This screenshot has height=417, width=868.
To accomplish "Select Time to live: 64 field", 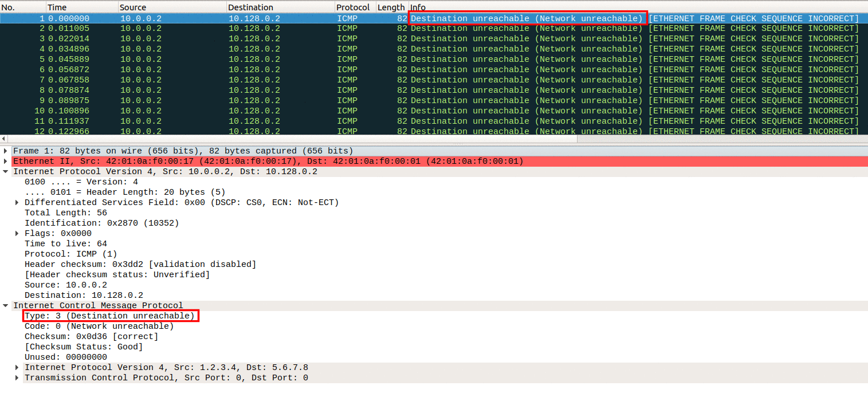I will tap(66, 244).
